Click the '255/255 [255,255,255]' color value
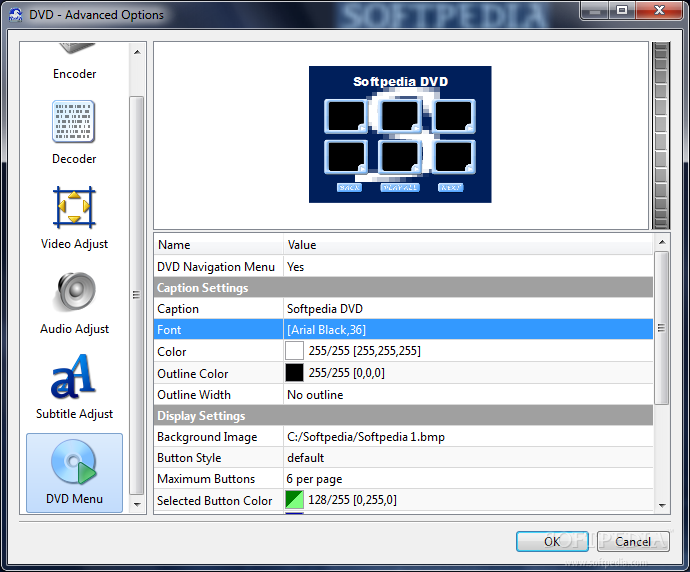Screen dimensions: 690x572 (364, 351)
